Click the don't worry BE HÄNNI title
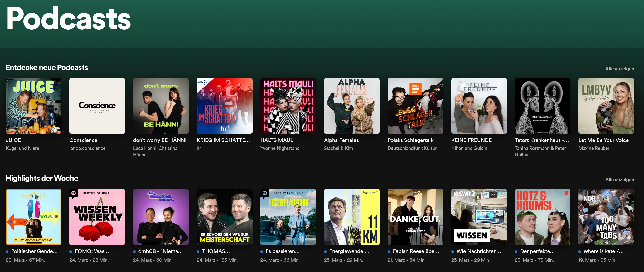This screenshot has width=644, height=272. (x=160, y=140)
